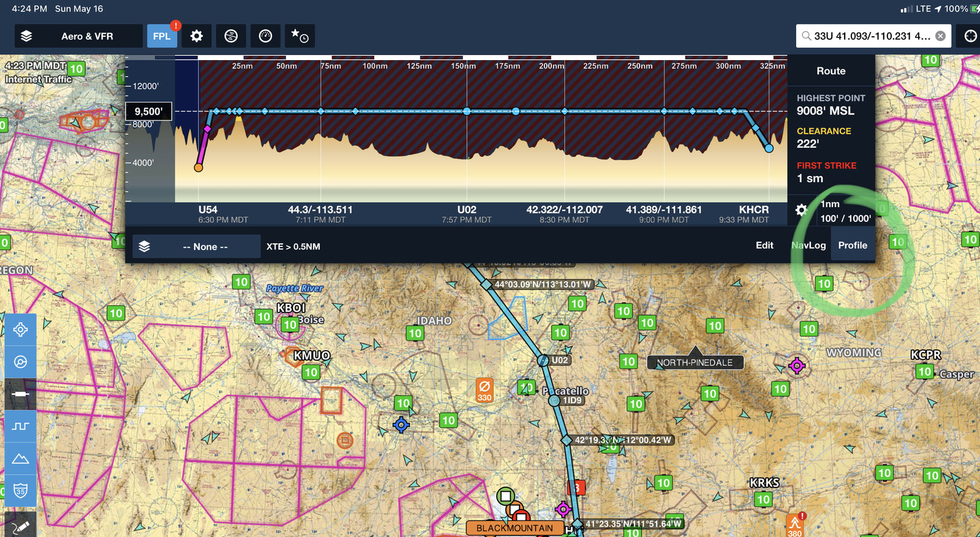Toggle the ruler measurement tool in sidebar

[20, 394]
